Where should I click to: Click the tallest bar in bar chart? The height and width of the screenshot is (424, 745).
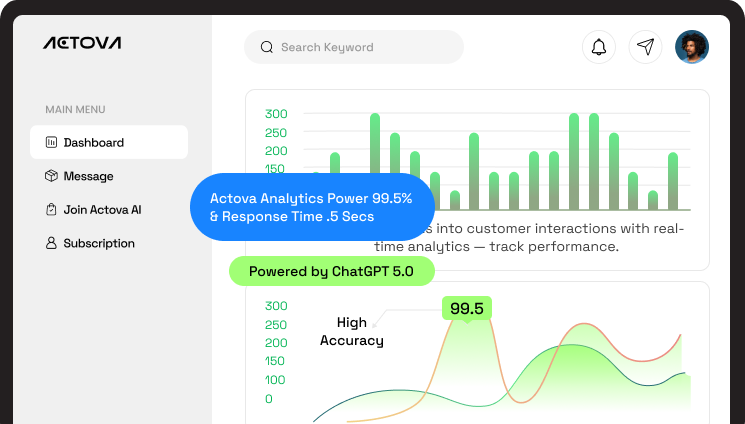pos(375,161)
